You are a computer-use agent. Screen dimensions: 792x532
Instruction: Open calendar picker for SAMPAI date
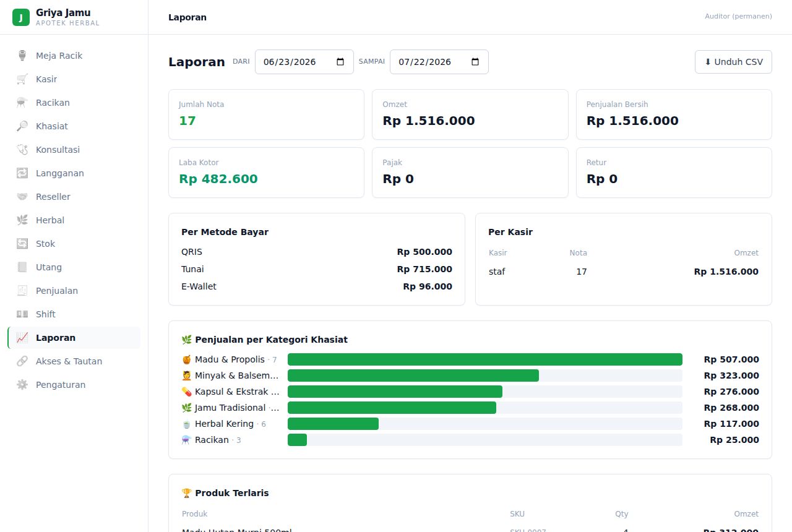[475, 62]
